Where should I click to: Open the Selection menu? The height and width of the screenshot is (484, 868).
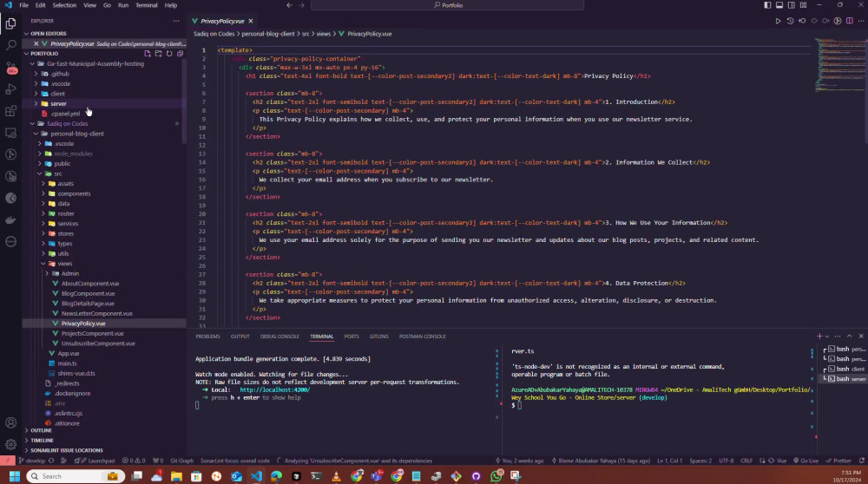pos(64,5)
